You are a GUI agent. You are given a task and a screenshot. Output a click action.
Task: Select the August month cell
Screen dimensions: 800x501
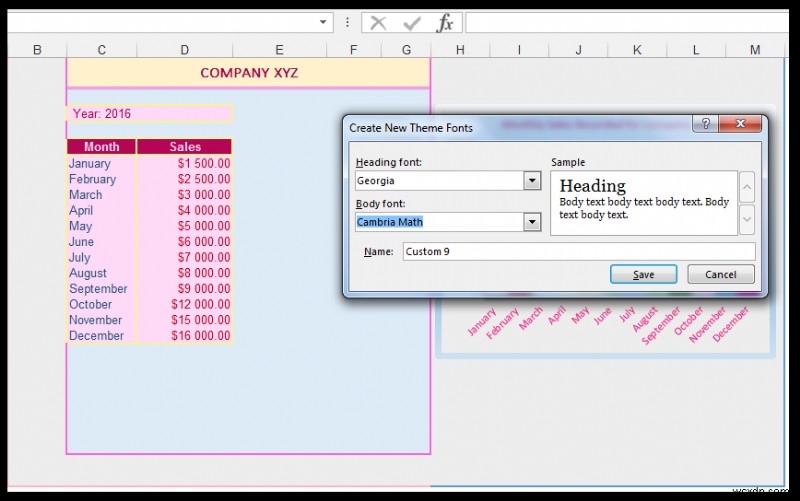click(x=102, y=273)
